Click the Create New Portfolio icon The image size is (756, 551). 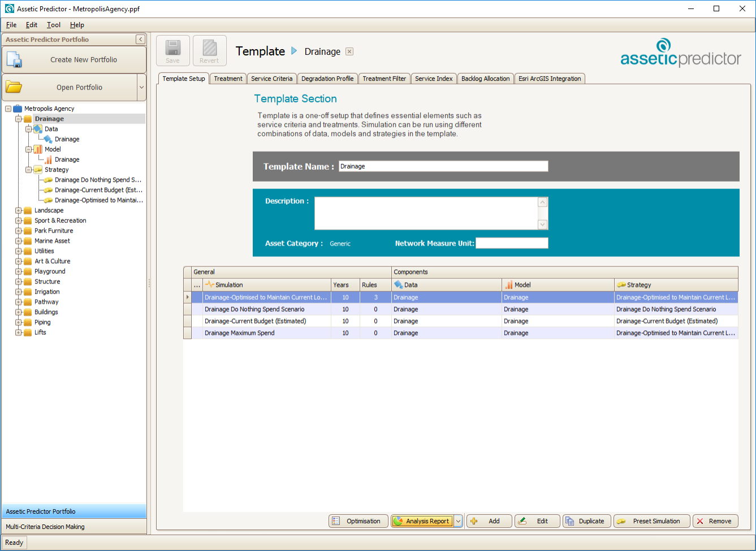pos(14,59)
